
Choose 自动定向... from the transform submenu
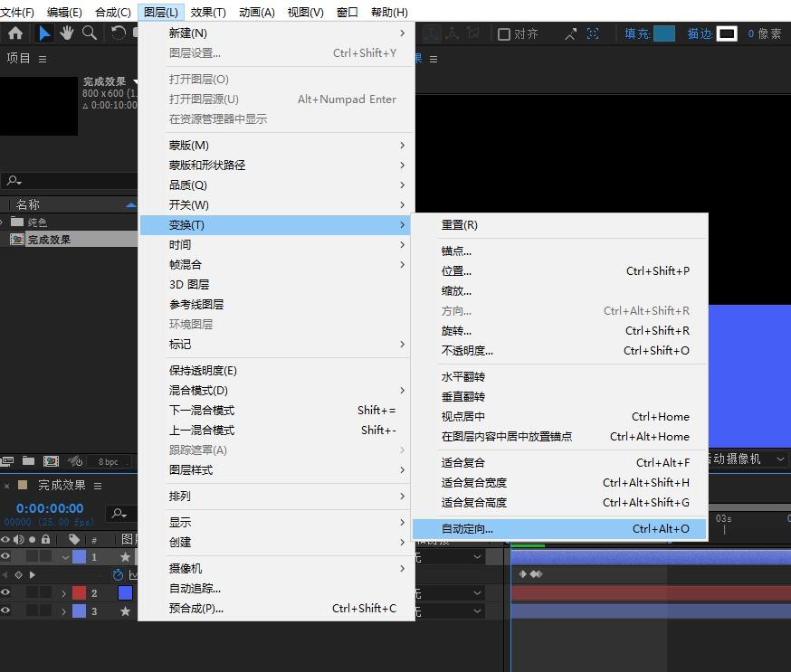(559, 529)
